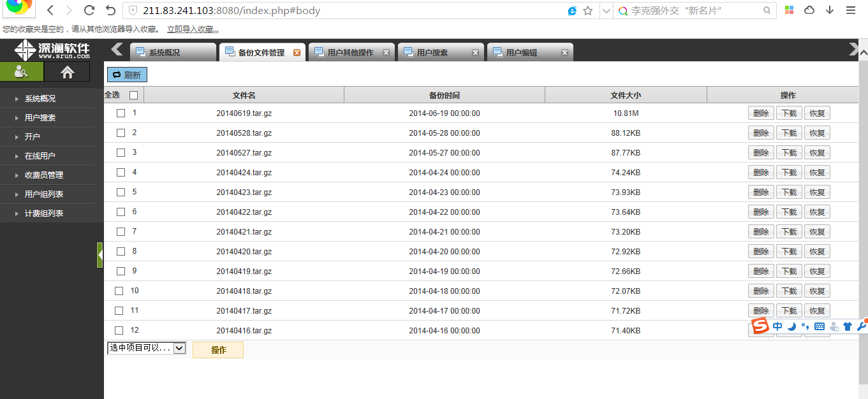Viewport: 868px width, 399px height.
Task: Click the cloud sync icon
Action: [x=809, y=10]
